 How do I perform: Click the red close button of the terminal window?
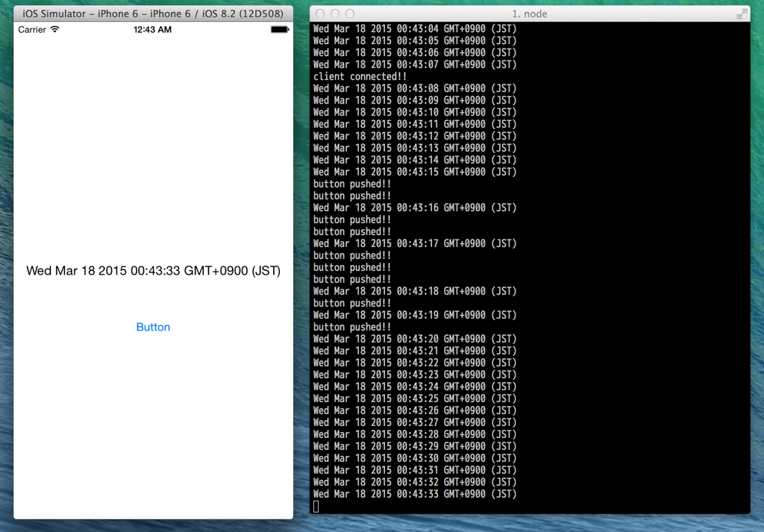tap(319, 13)
